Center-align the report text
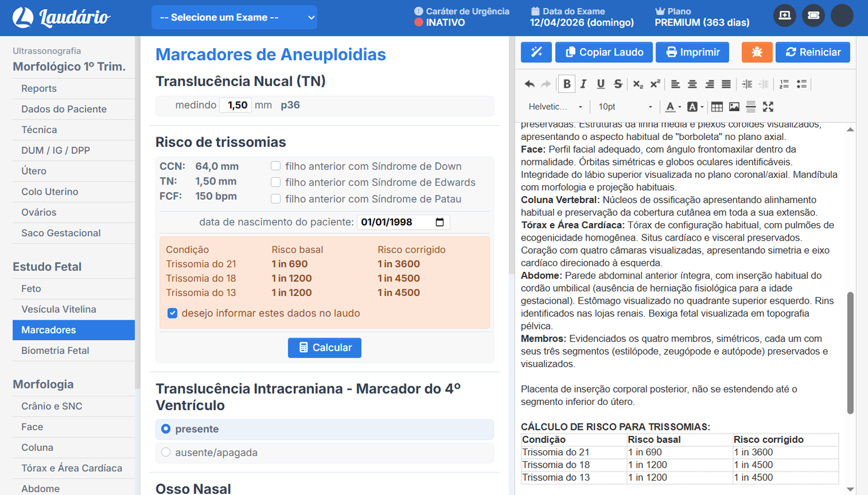Viewport: 868px width, 495px height. [x=692, y=83]
